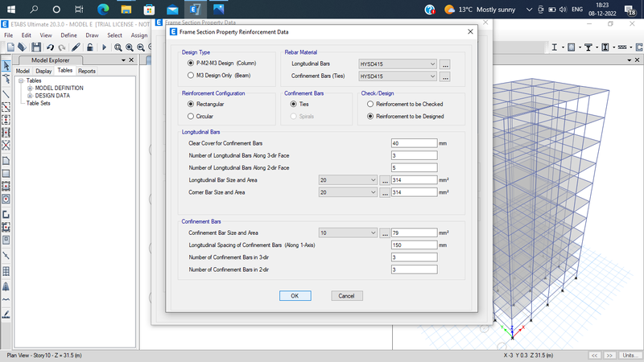Screen dimensions: 644x362
Task: Open Windows Start menu
Action: (x=11, y=9)
